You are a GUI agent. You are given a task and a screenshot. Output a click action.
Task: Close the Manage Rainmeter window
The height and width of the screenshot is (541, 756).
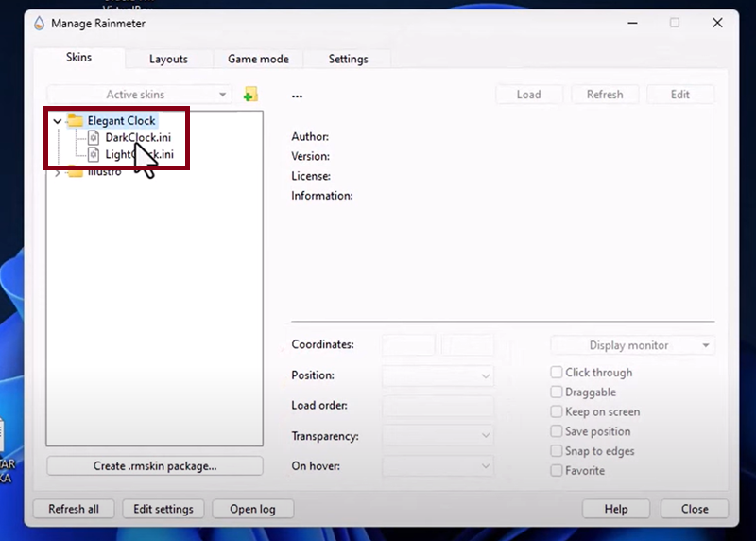[x=717, y=23]
